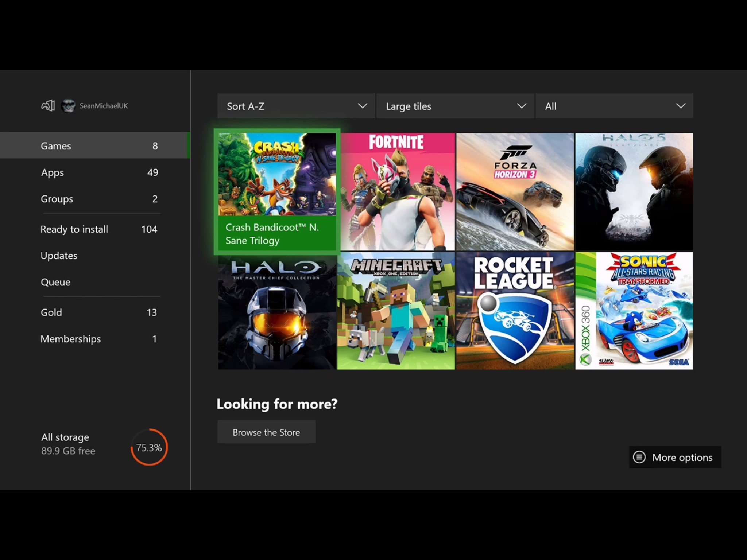
Task: Open the Fortnite game tile
Action: coord(398,192)
